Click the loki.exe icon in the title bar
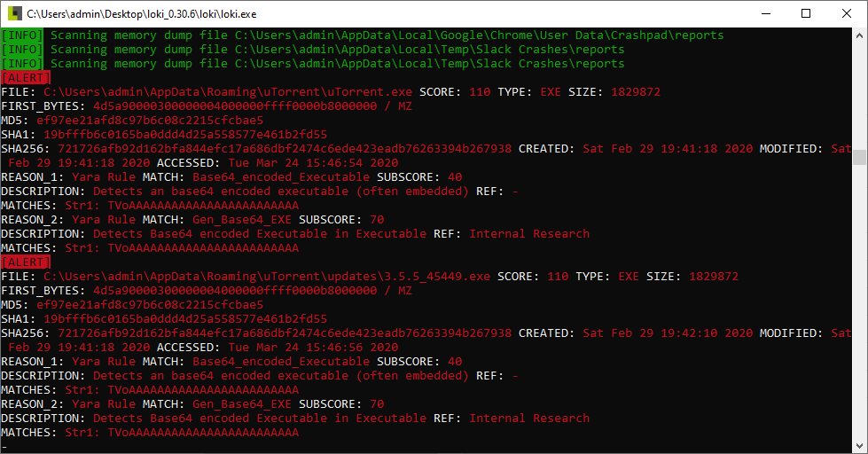The image size is (868, 454). (x=15, y=13)
